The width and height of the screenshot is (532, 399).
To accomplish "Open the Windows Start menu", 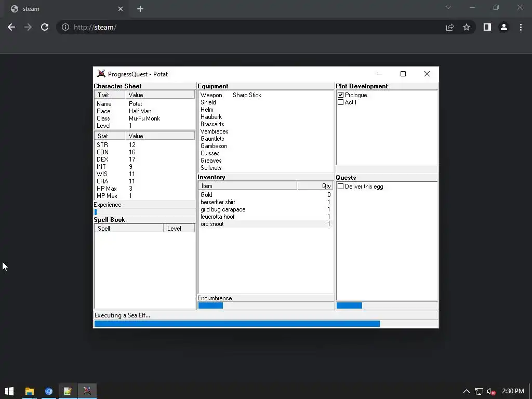I will pos(9,391).
